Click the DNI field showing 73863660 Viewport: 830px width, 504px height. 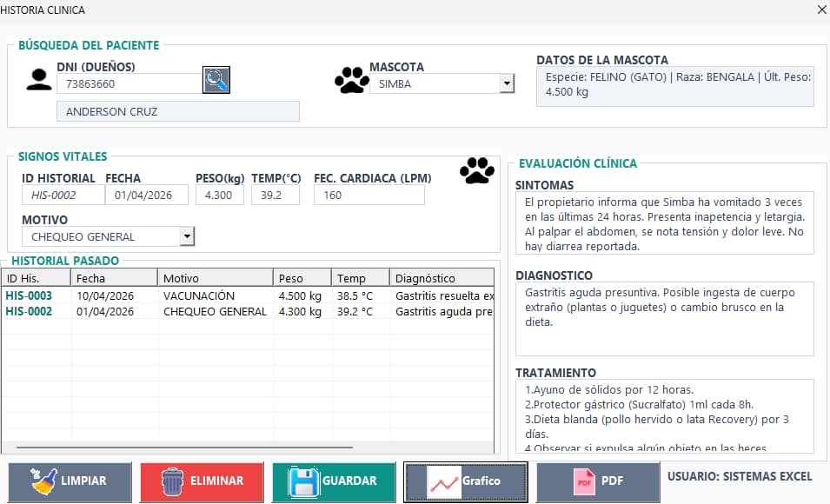coord(129,83)
